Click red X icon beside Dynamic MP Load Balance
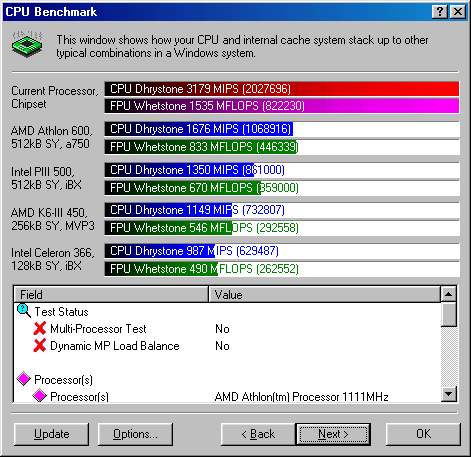Screen dimensions: 471x457 40,345
